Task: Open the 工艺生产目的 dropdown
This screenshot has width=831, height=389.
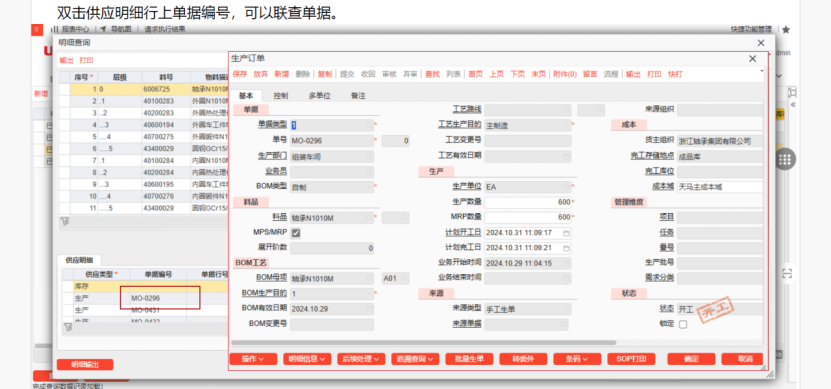Action: coord(567,125)
